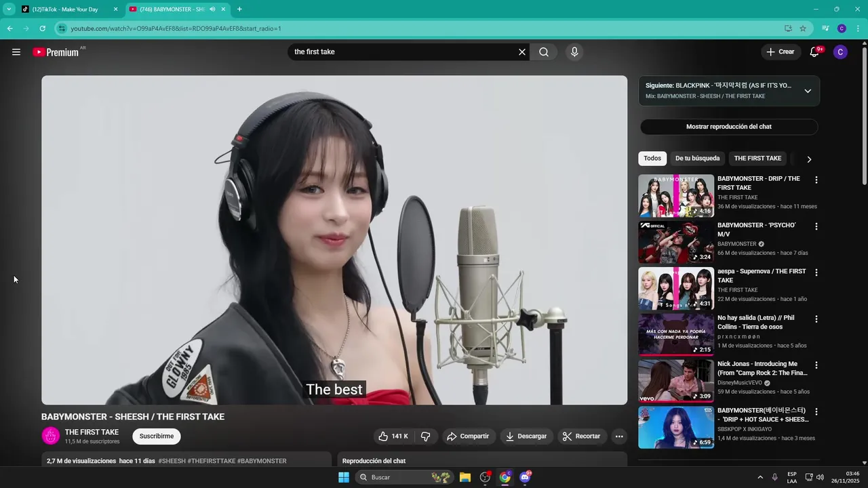Open options for aespa Supernova video
The width and height of the screenshot is (868, 488).
(816, 272)
